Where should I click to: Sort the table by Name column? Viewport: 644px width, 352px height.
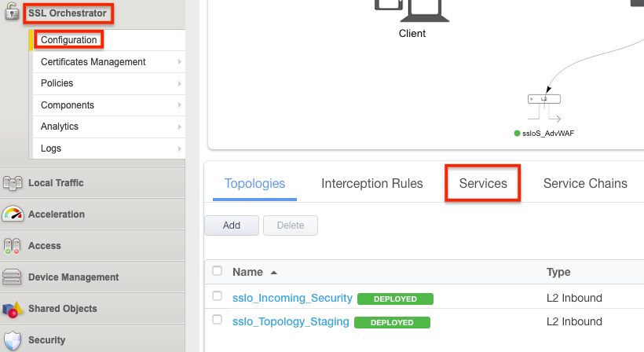[x=247, y=272]
